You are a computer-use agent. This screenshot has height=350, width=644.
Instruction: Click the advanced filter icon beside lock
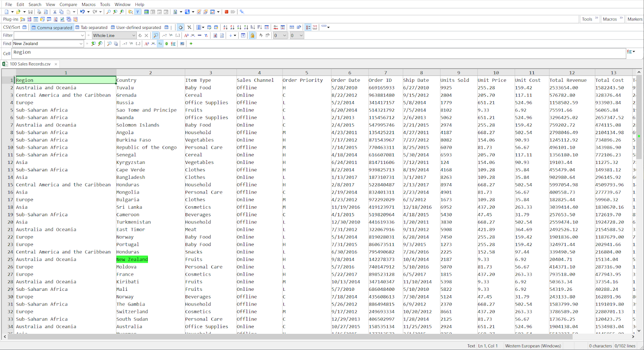(243, 35)
